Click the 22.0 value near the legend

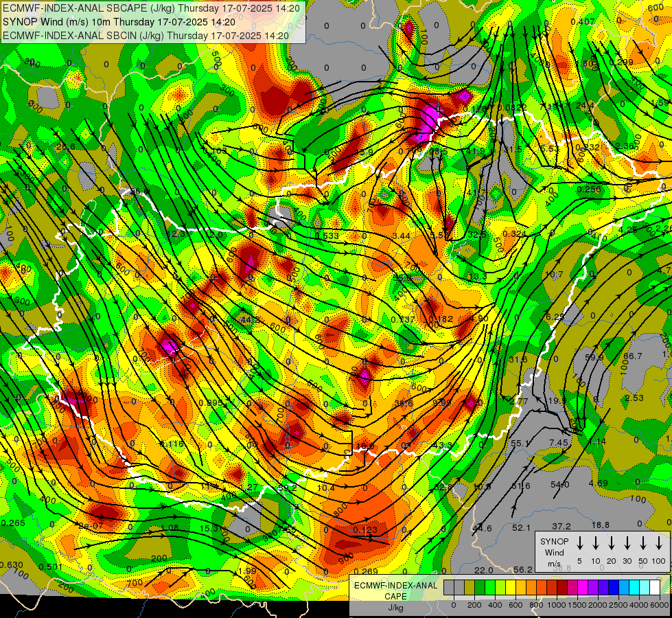(x=483, y=569)
